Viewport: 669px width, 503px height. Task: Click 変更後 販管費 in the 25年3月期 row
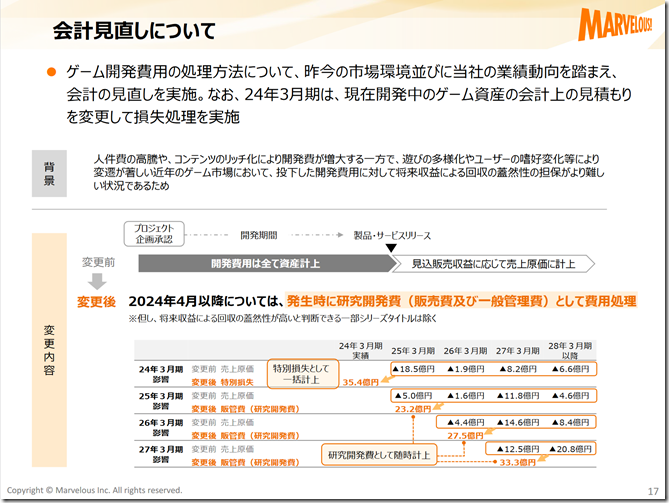click(245, 409)
